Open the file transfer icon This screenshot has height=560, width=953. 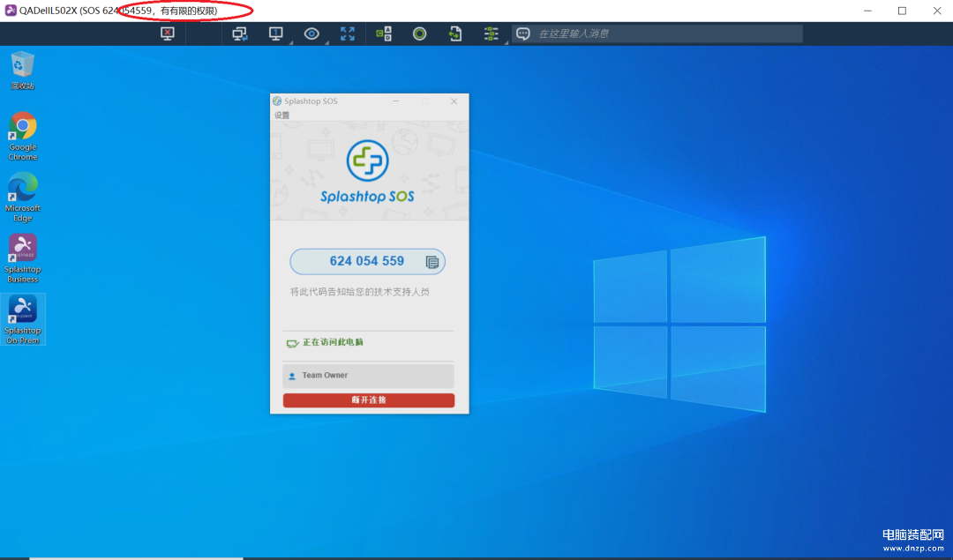[455, 34]
